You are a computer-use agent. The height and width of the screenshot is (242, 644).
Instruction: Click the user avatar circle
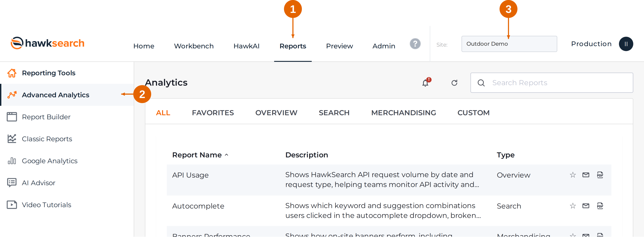point(626,44)
